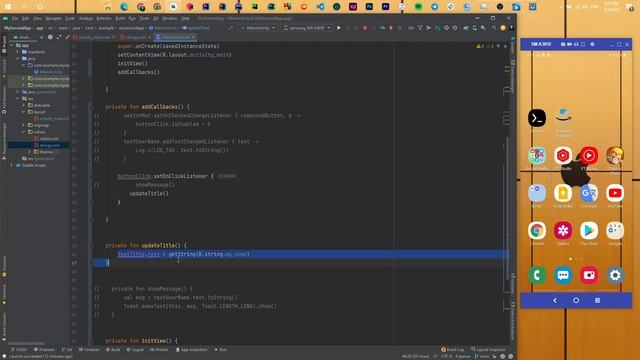Open the Edit menu
Image resolution: width=640 pixels, height=360 pixels.
[x=25, y=18]
